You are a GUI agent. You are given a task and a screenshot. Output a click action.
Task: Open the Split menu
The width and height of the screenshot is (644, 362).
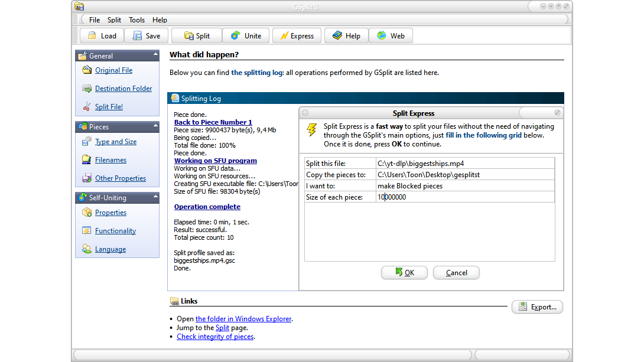pos(114,19)
